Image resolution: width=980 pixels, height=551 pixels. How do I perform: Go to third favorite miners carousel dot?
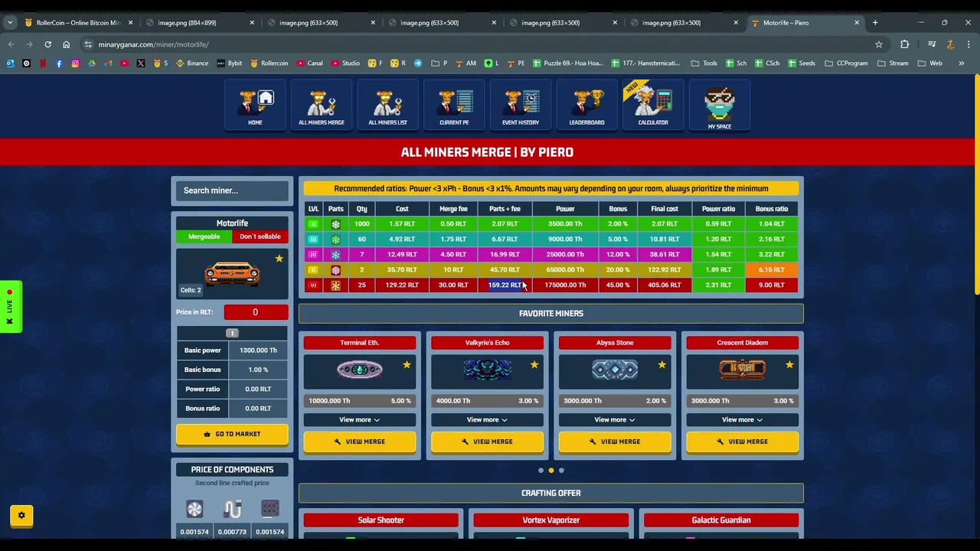pyautogui.click(x=561, y=471)
